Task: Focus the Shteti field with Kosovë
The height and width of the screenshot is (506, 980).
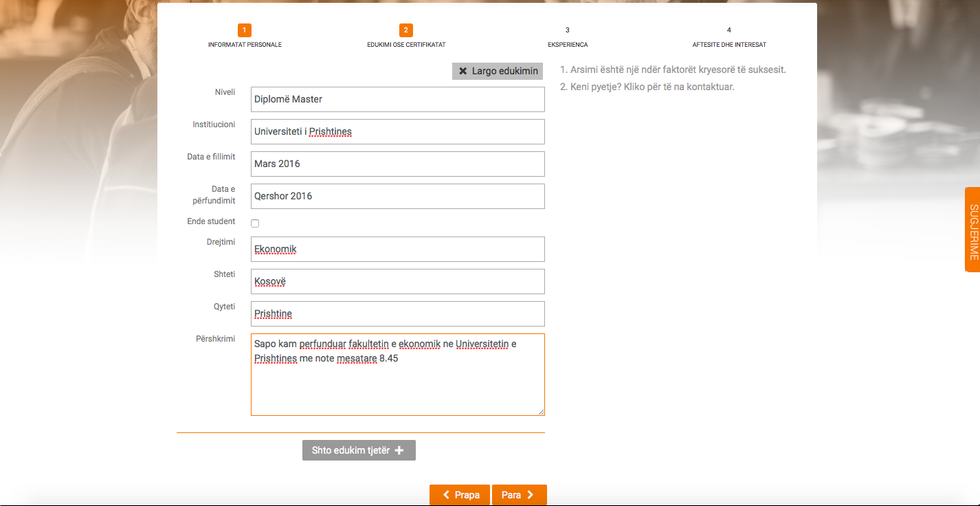Action: tap(397, 282)
